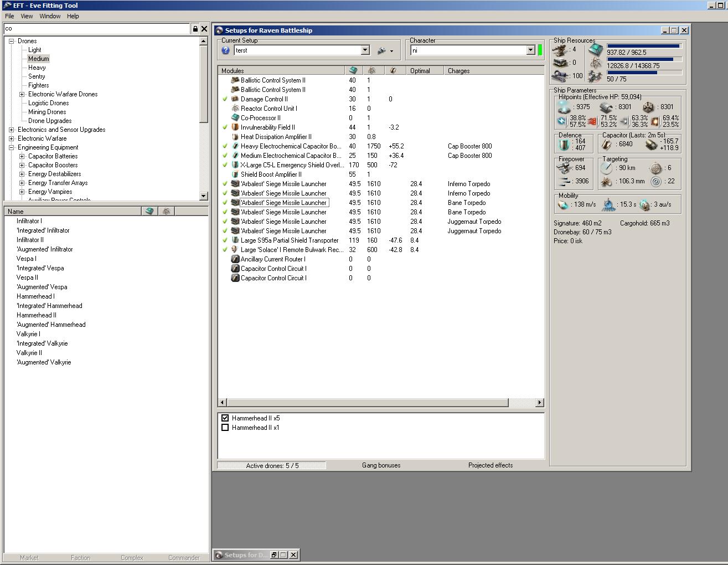The image size is (728, 565).
Task: Click the drone bandwidth icon in Ship Resources
Action: 596,76
